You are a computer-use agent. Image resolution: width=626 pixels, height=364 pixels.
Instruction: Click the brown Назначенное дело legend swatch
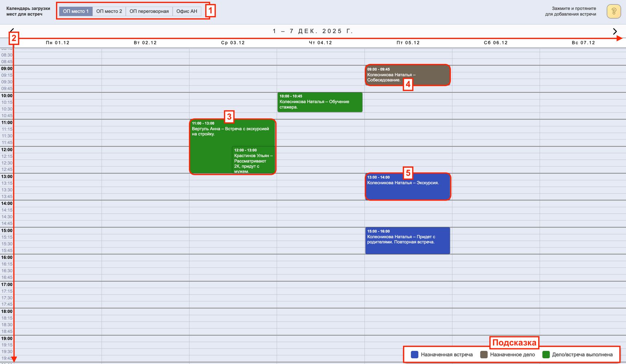[484, 355]
